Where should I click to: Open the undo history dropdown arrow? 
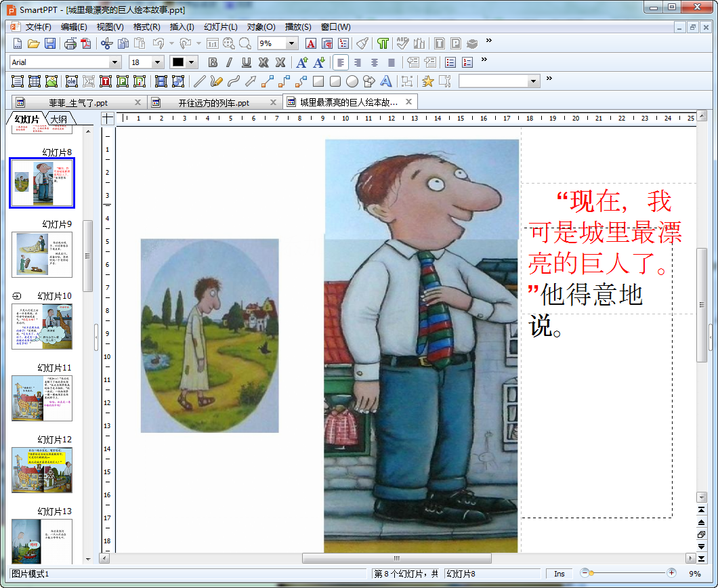pyautogui.click(x=172, y=43)
